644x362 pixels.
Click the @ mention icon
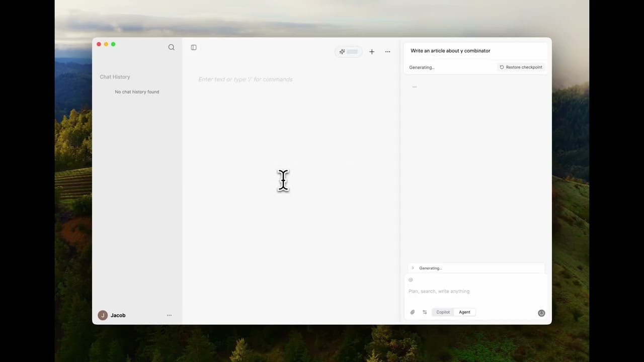[x=411, y=280]
